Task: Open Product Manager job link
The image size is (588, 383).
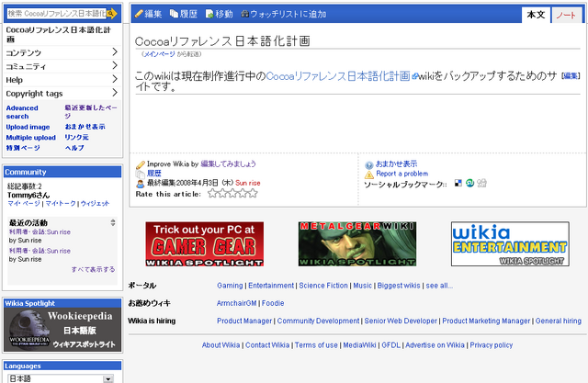Action: [244, 321]
